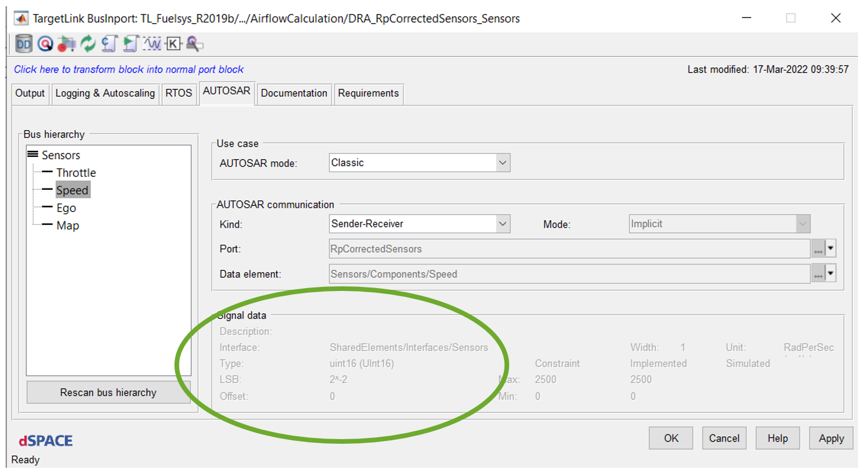The width and height of the screenshot is (868, 476).
Task: Open the C code view icon
Action: tap(109, 43)
